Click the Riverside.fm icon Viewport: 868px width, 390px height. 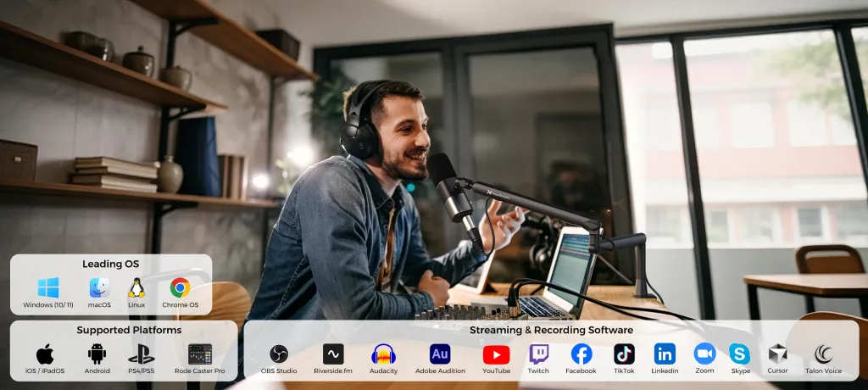point(333,354)
